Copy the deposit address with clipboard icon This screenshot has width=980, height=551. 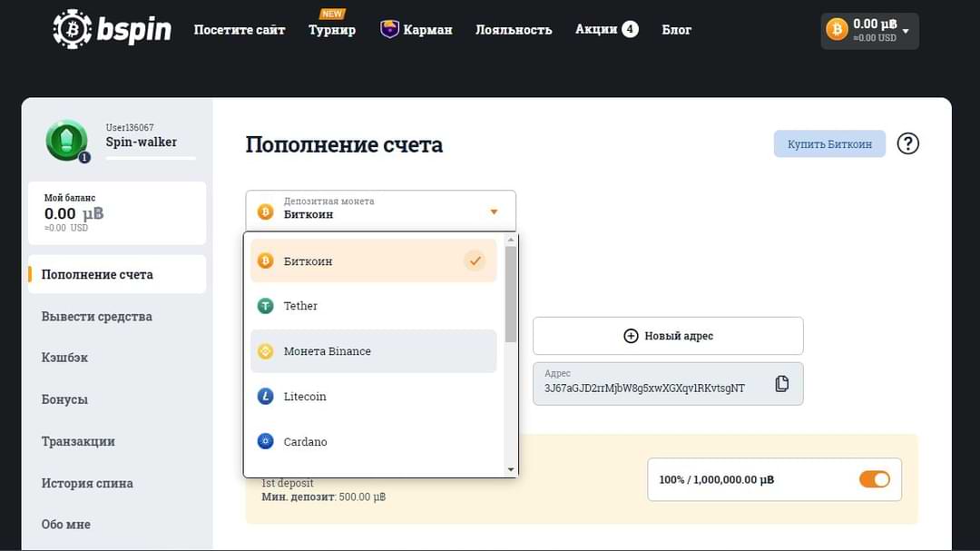click(x=781, y=383)
